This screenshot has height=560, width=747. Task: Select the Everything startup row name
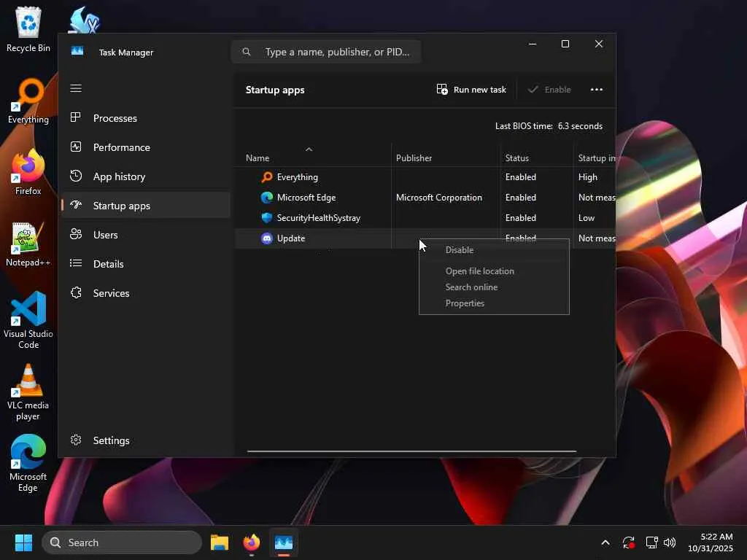coord(298,177)
